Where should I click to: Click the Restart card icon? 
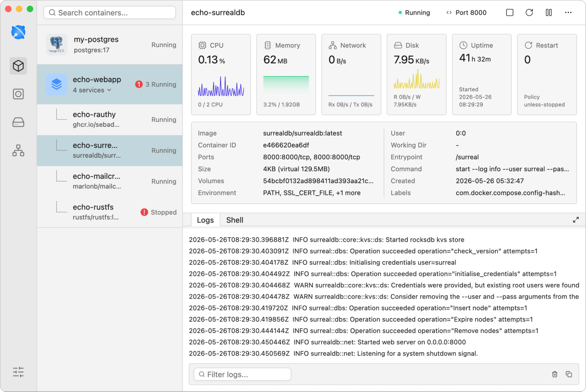coord(528,45)
